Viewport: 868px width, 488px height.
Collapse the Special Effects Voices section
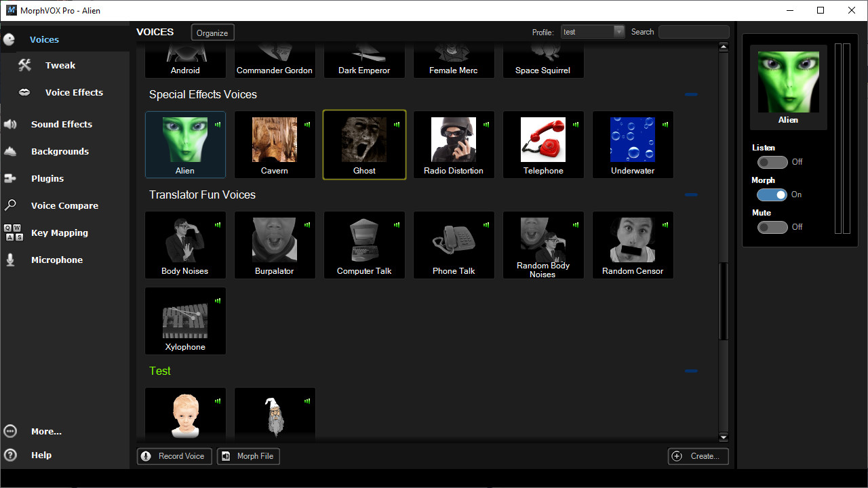click(691, 95)
